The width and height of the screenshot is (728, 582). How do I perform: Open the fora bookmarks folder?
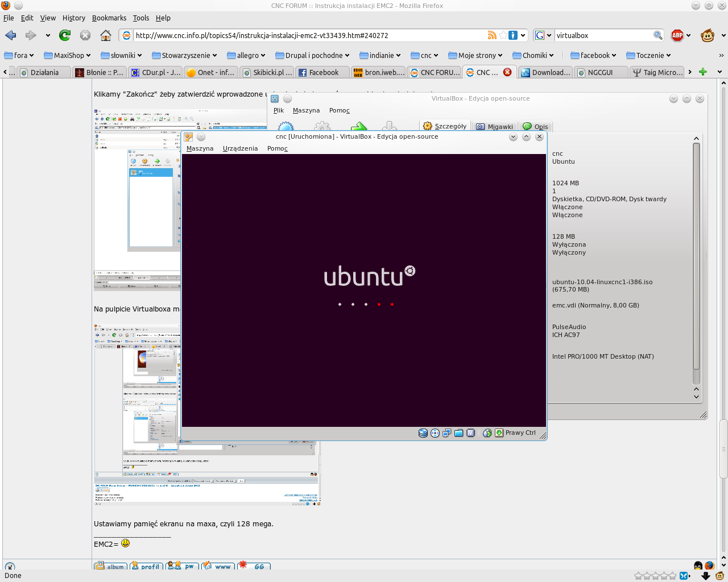point(19,55)
